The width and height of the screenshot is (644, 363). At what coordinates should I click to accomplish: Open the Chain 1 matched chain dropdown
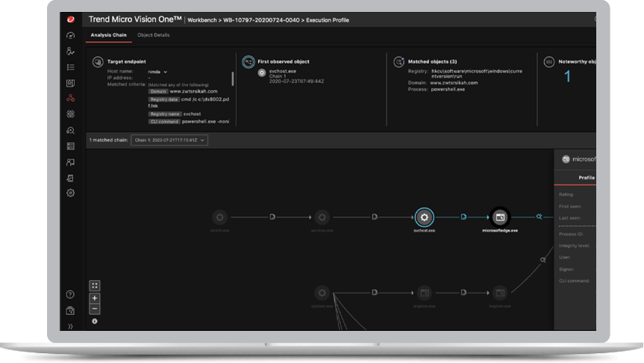169,140
